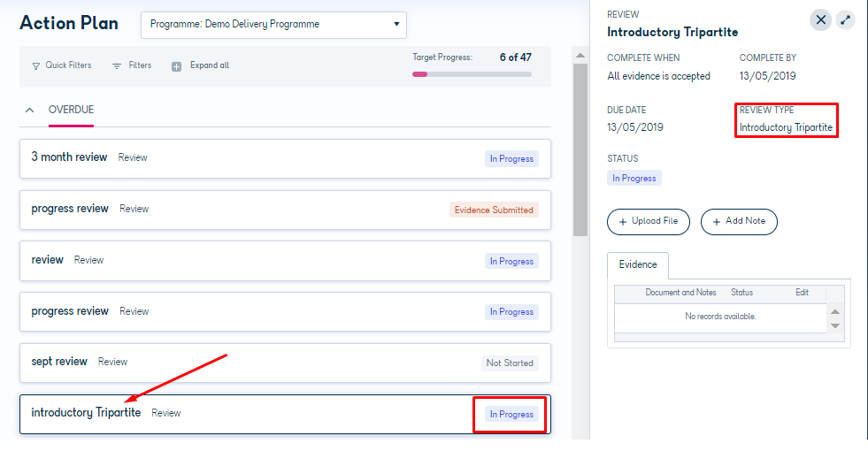
Task: Open the Programme selection dropdown
Action: click(x=273, y=25)
